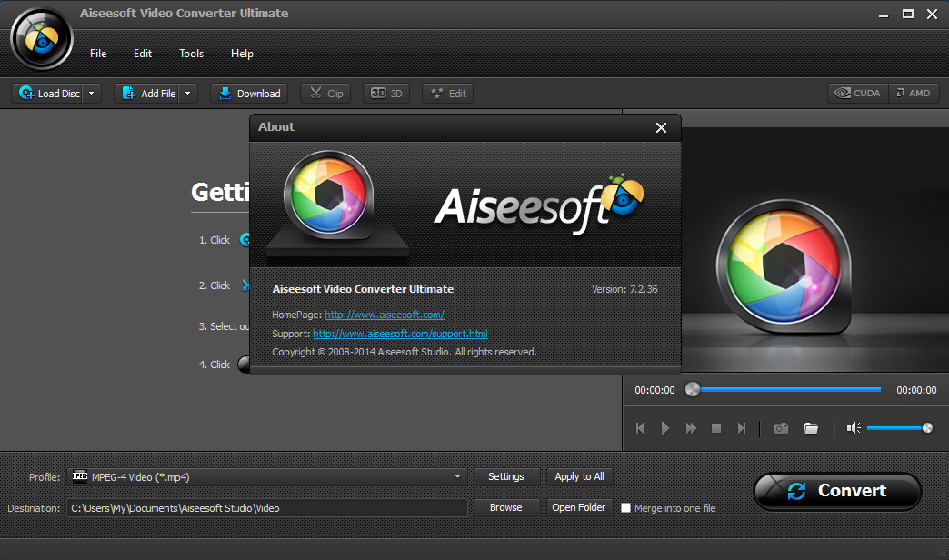Click the playback progress slider knob
The width and height of the screenshot is (949, 560).
pyautogui.click(x=692, y=389)
